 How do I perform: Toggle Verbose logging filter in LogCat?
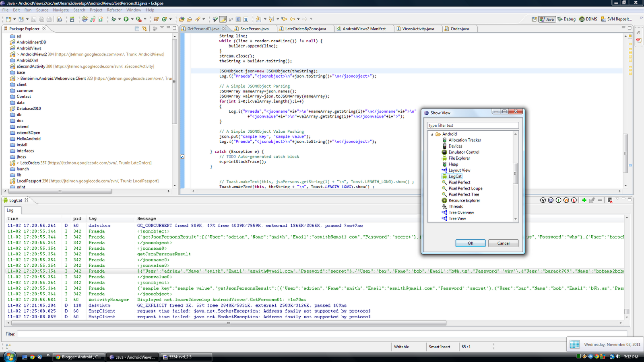pyautogui.click(x=543, y=200)
